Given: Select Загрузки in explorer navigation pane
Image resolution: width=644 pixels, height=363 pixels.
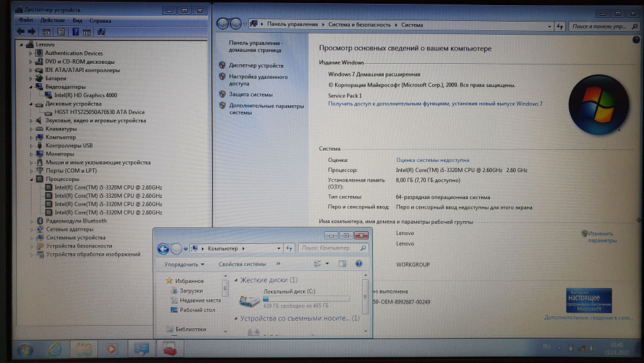Looking at the screenshot, I should (191, 291).
